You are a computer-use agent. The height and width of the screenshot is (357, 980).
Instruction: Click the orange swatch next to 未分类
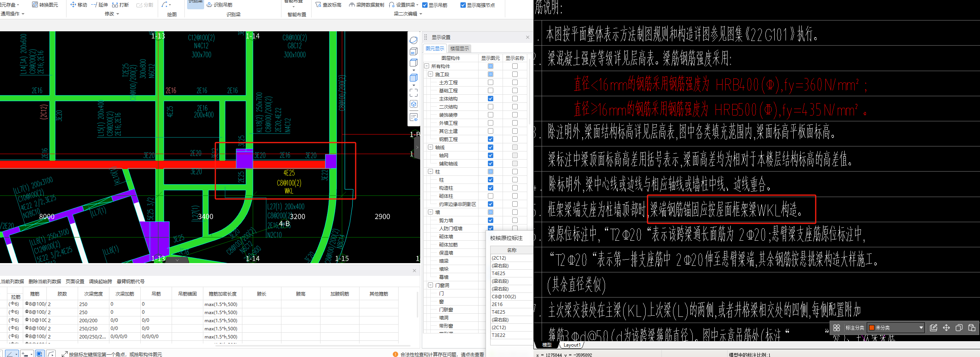pos(872,328)
